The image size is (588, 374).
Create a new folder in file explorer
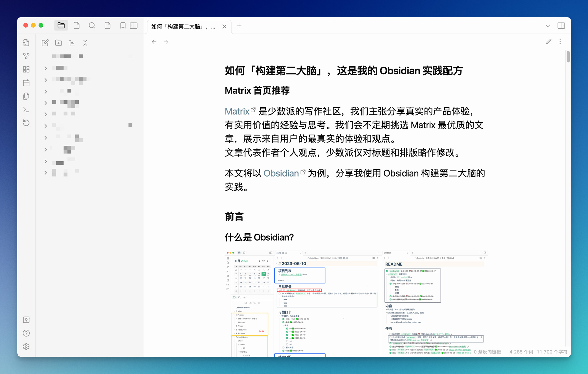(x=59, y=43)
